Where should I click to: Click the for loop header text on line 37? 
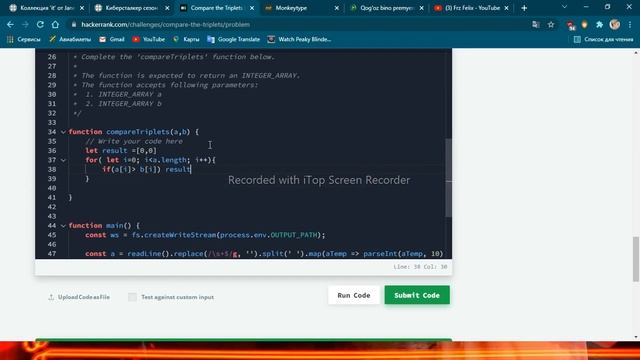click(150, 160)
